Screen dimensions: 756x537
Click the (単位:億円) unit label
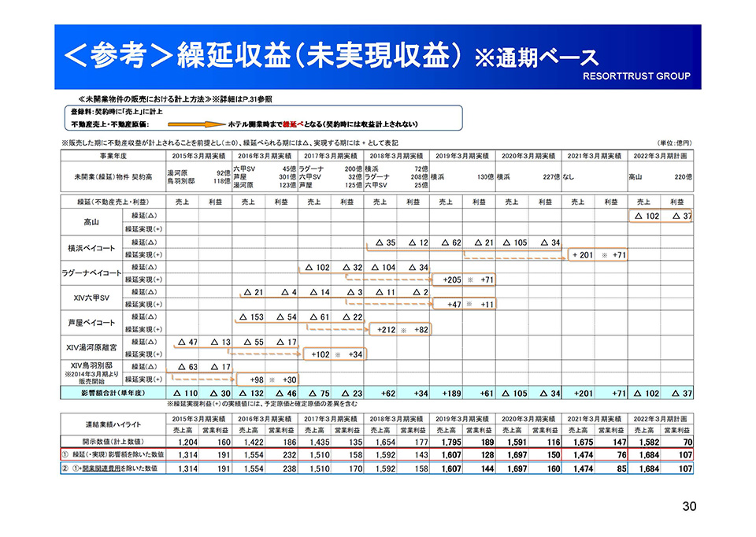[675, 143]
